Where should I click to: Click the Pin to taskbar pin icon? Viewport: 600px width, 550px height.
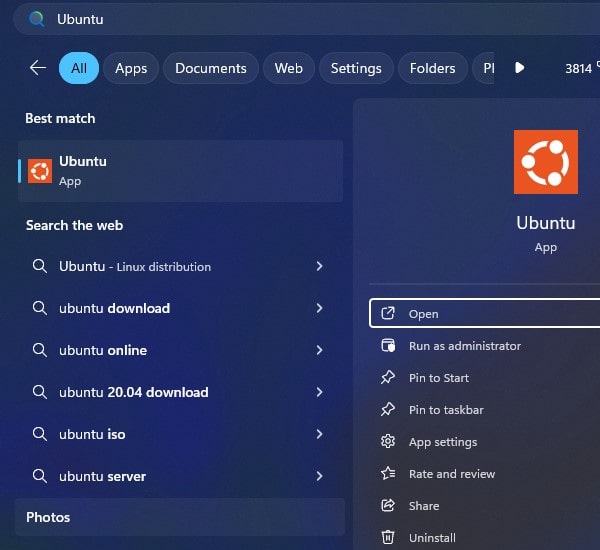[388, 410]
